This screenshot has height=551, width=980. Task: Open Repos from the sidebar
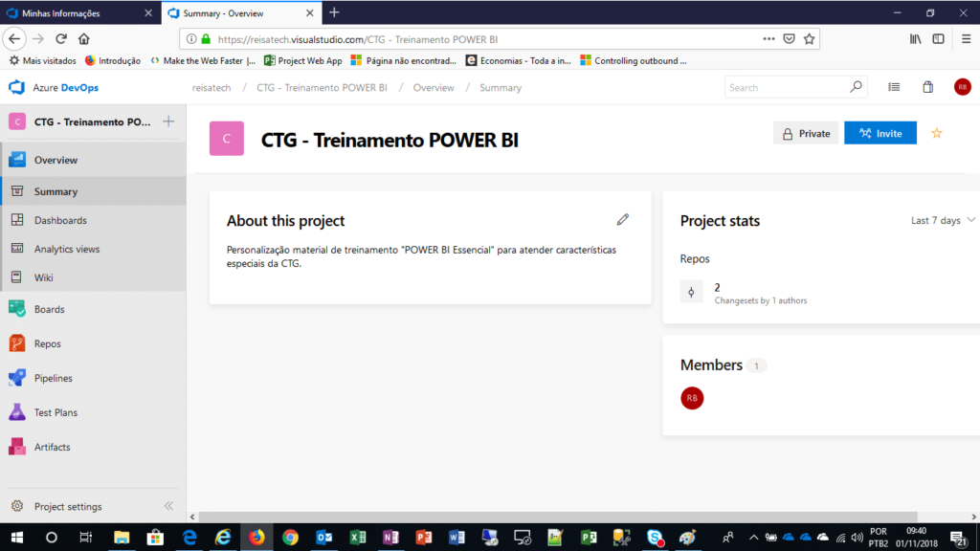[x=47, y=343]
